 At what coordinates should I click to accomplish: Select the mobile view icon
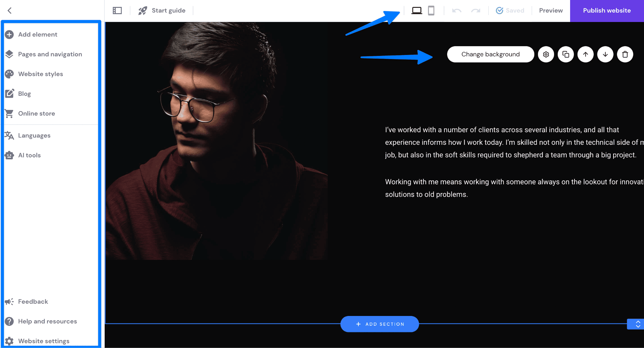pyautogui.click(x=430, y=11)
